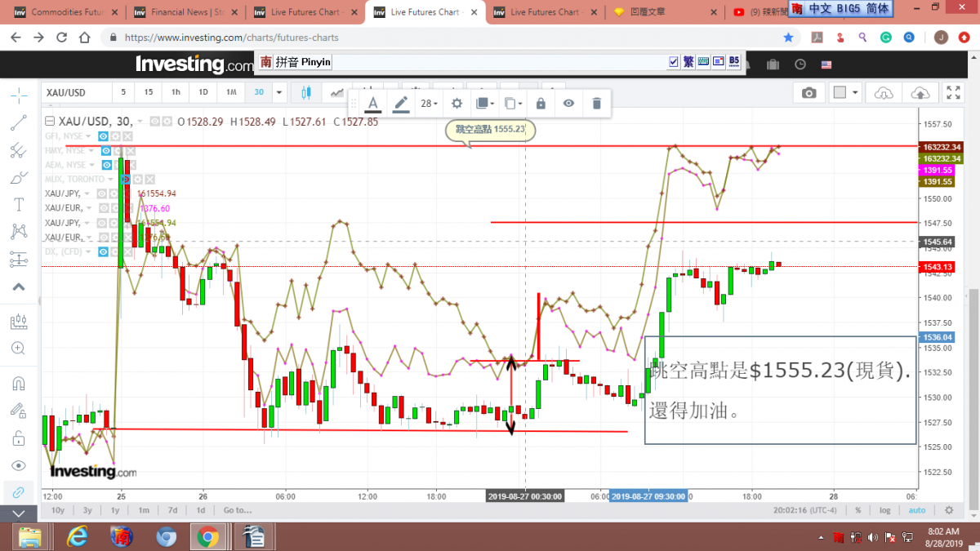This screenshot has height=551, width=980.
Task: Select the pitchfork drawing tool
Action: click(18, 150)
